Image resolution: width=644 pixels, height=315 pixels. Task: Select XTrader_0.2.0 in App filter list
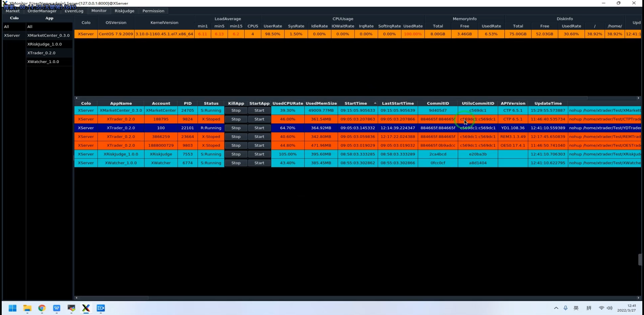(49, 53)
